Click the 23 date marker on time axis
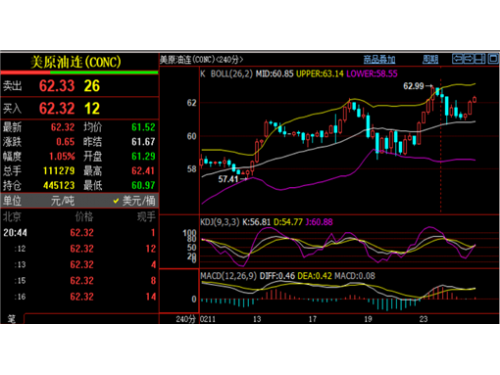 coord(423,319)
